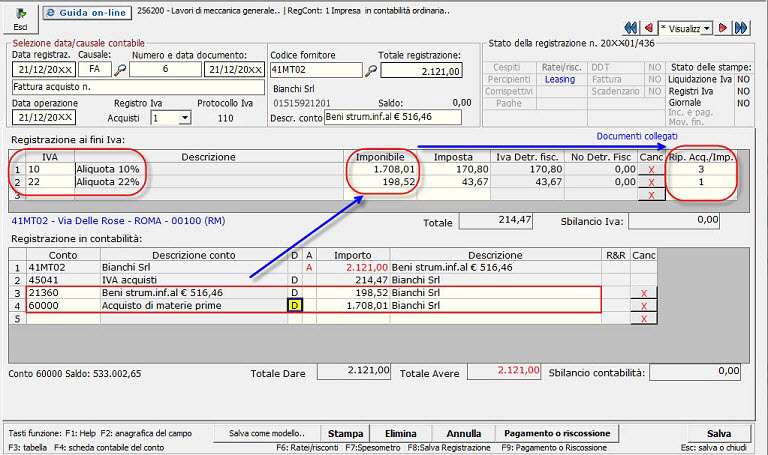Click the Totale Avere field

click(x=504, y=371)
